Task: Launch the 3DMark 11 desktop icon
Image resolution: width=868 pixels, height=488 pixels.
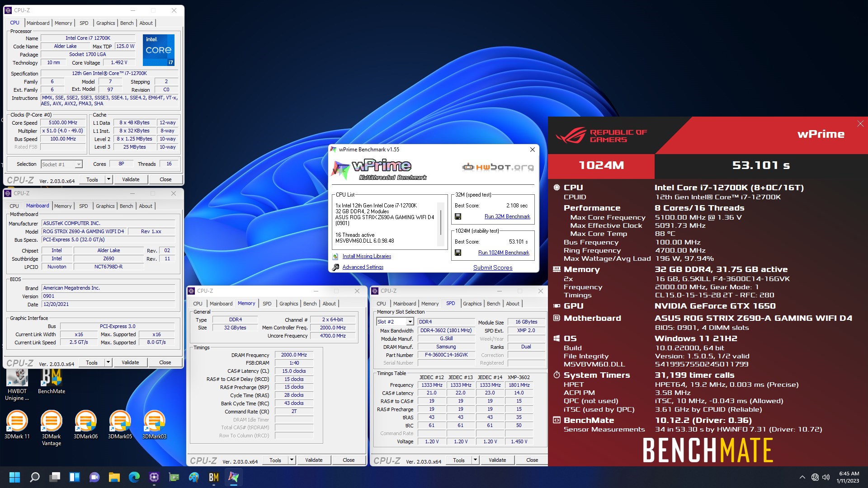Action: tap(17, 425)
